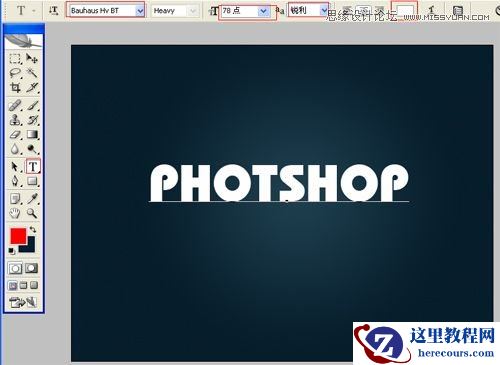Click the red foreground color swatch
The height and width of the screenshot is (365, 500).
pyautogui.click(x=18, y=236)
